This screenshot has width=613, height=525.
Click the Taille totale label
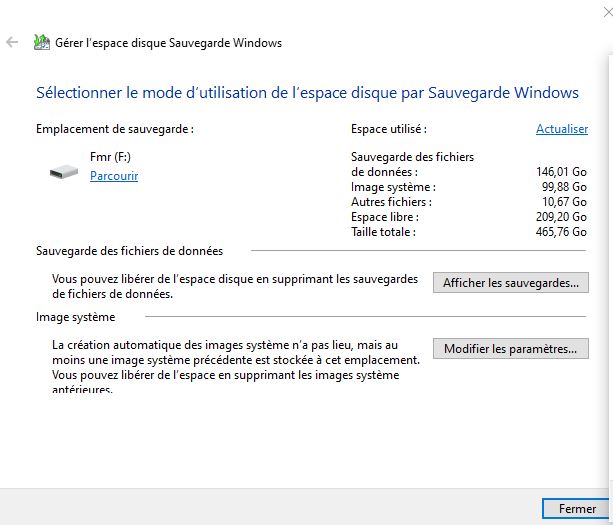383,232
